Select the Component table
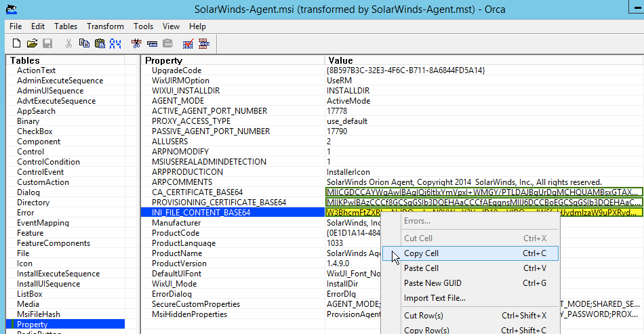 click(39, 142)
